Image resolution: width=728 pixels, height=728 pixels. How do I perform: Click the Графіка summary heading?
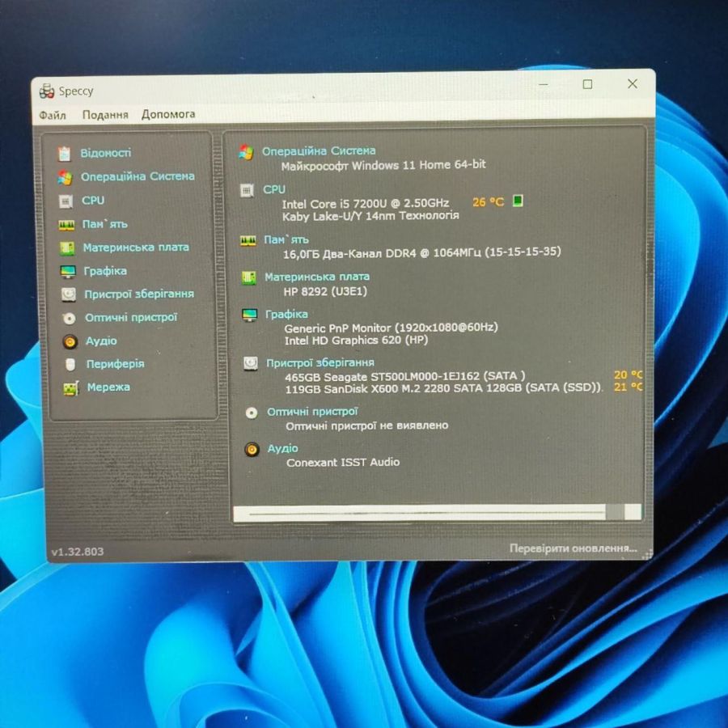coord(286,315)
